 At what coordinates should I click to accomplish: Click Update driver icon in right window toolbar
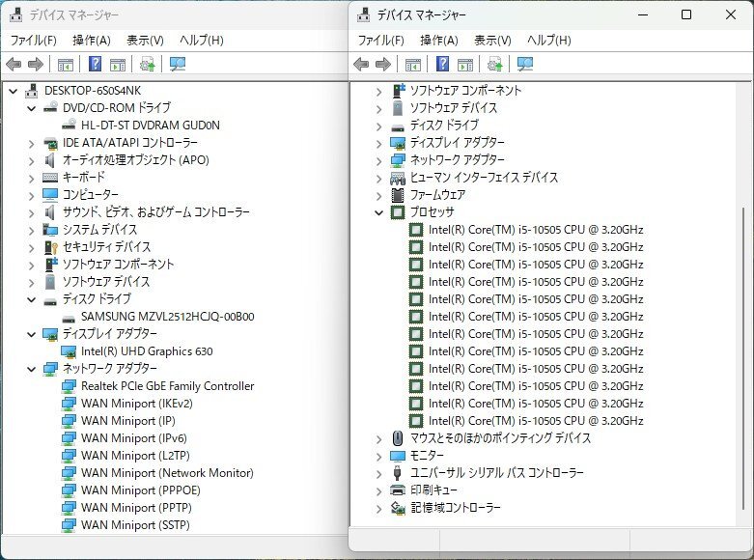pos(494,64)
